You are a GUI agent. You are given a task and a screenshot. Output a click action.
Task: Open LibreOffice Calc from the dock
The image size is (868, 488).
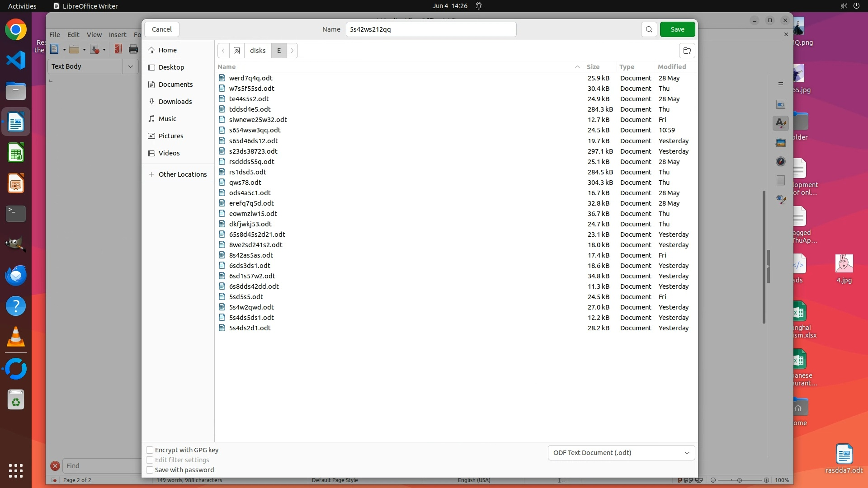[16, 153]
